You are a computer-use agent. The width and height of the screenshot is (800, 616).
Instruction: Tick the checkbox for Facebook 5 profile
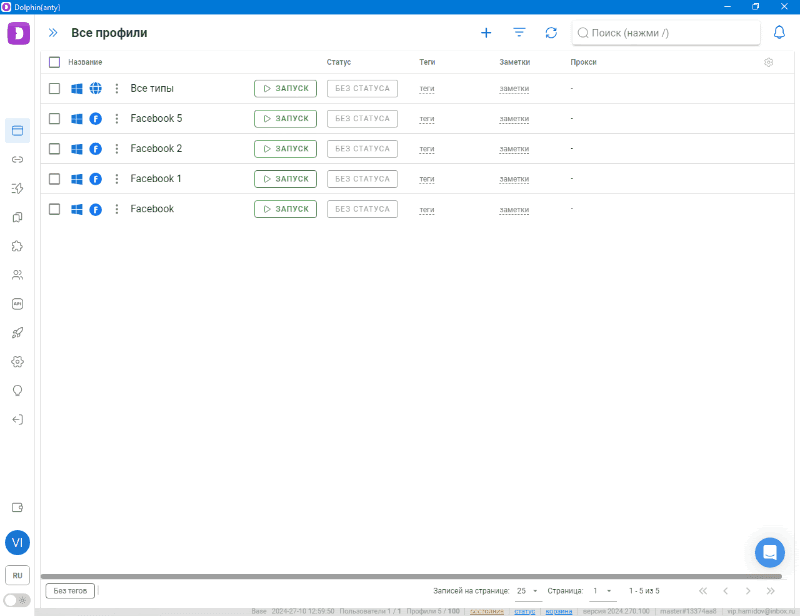(55, 119)
